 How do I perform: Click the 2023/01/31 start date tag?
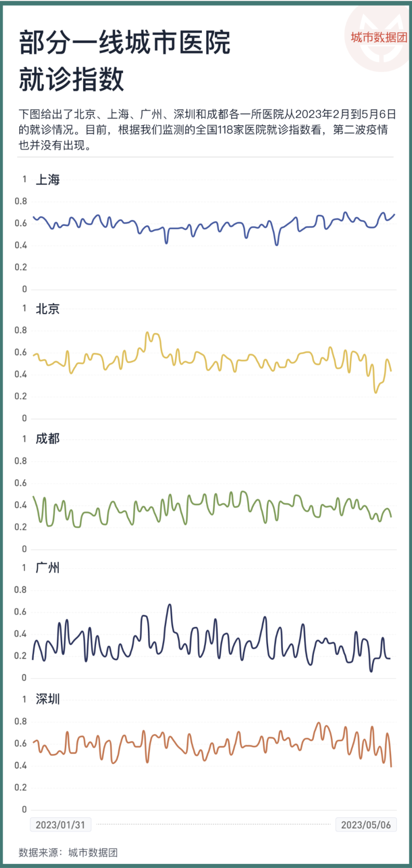pos(60,825)
